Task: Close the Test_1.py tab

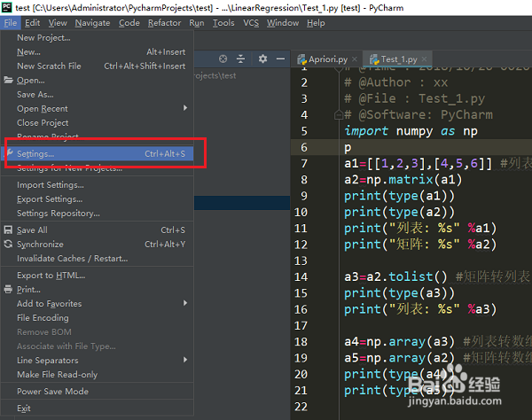Action: [x=424, y=59]
